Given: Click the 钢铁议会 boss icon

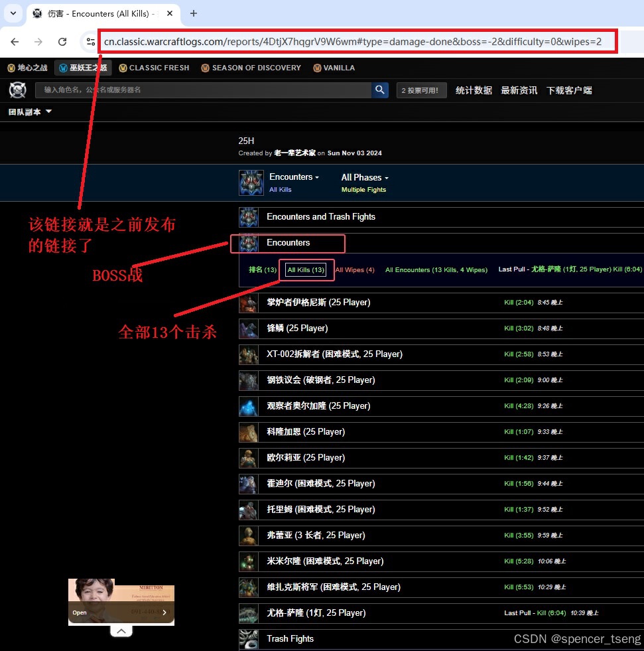Looking at the screenshot, I should (x=249, y=381).
